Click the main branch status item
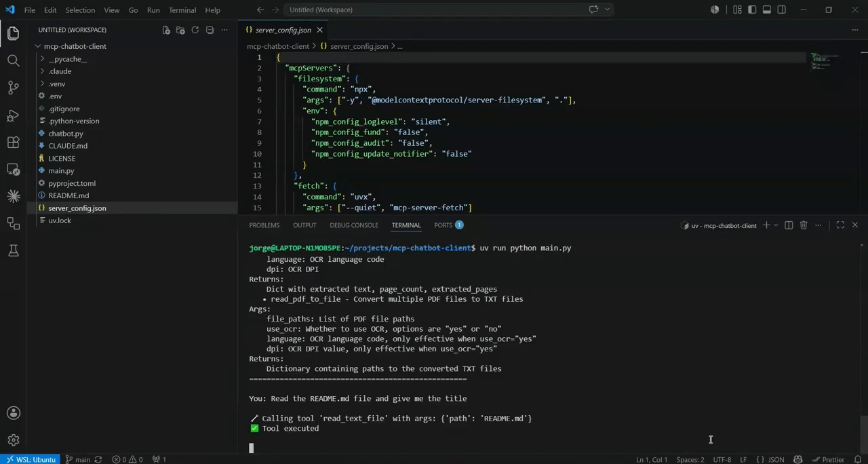868x464 pixels. (78, 459)
